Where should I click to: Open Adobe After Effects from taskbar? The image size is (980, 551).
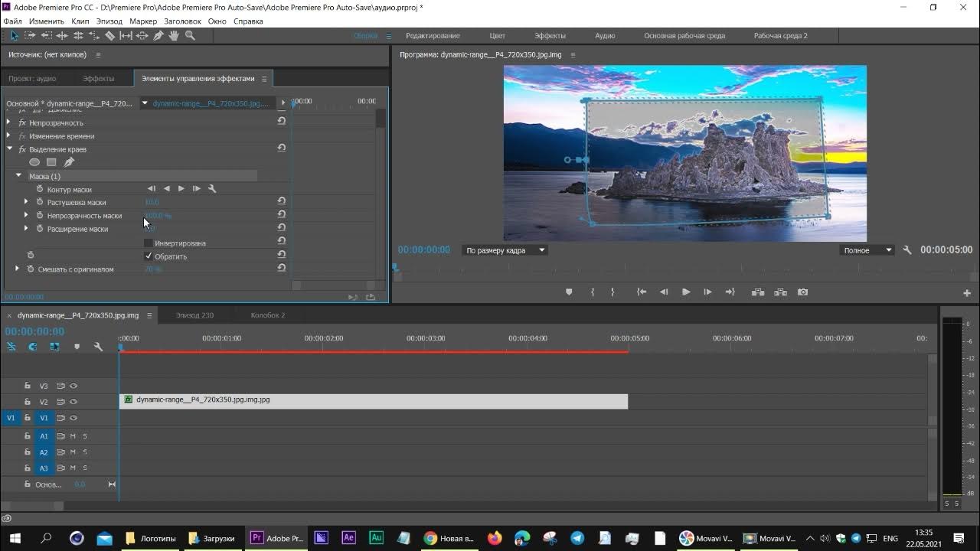click(x=348, y=538)
